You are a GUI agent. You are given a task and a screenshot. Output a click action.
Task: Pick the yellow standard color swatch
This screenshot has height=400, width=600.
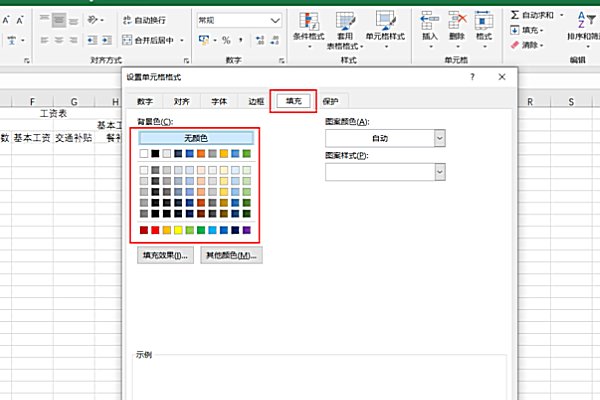click(x=178, y=230)
